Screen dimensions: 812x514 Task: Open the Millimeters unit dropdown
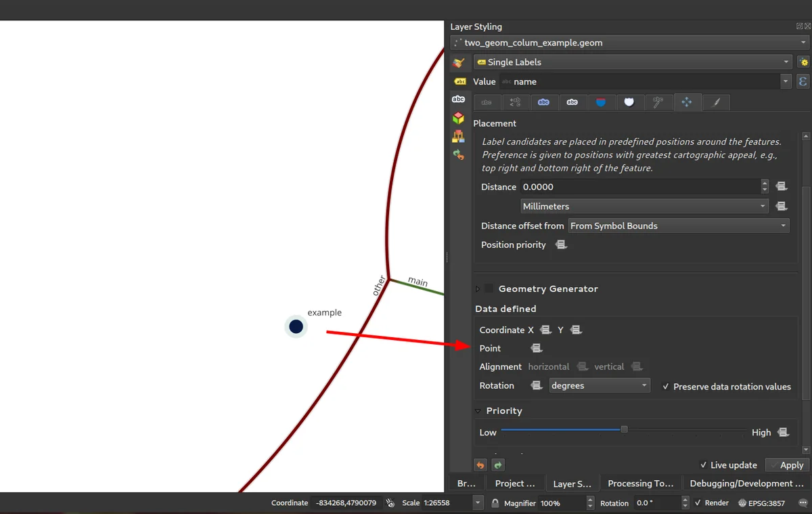[x=644, y=206]
